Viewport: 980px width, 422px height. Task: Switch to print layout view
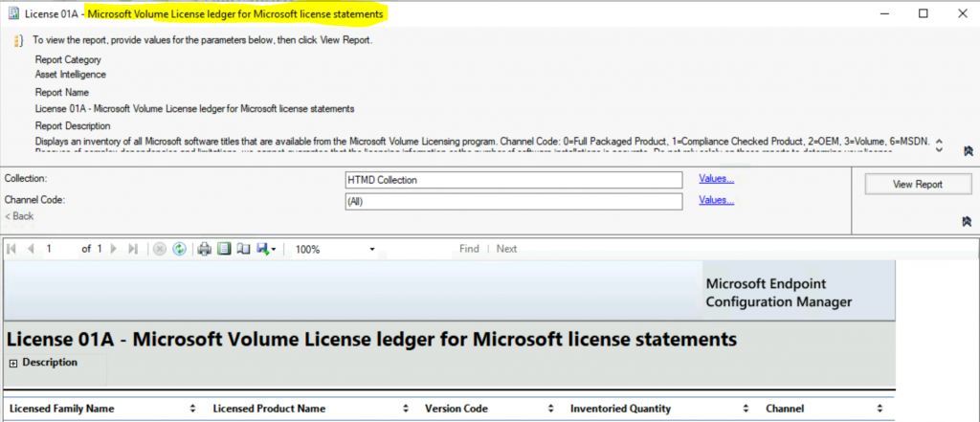(224, 249)
